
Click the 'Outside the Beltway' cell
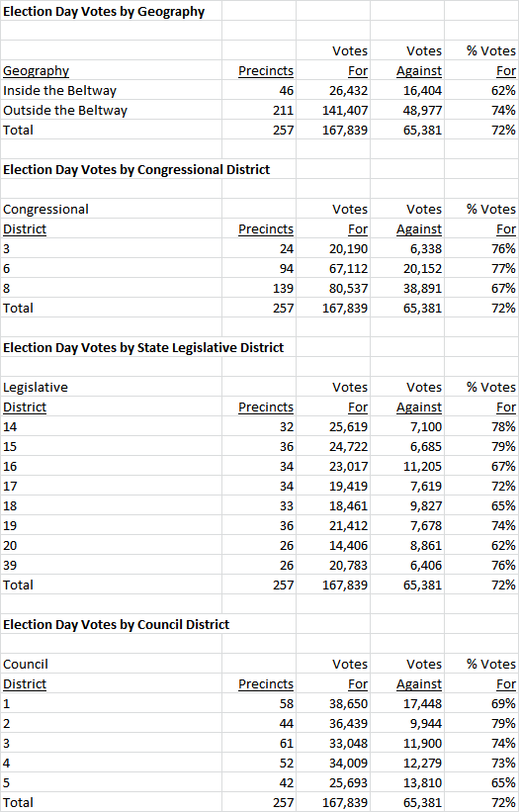coord(64,111)
